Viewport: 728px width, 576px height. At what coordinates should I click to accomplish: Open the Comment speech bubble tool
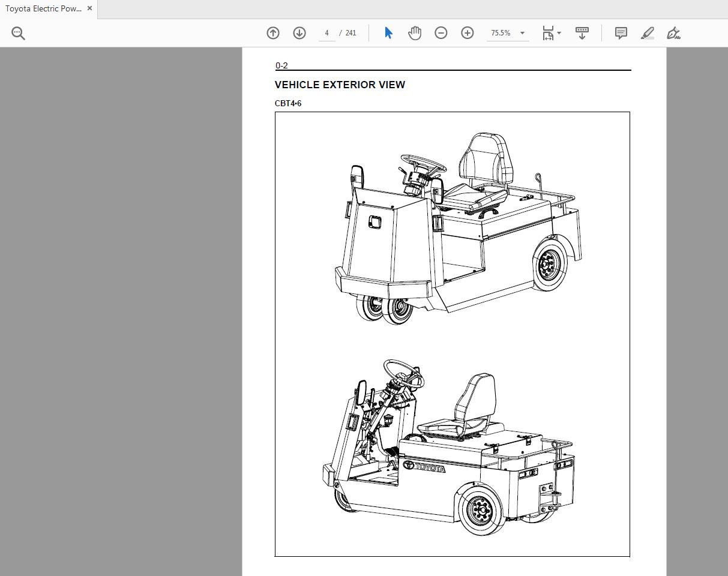click(621, 33)
